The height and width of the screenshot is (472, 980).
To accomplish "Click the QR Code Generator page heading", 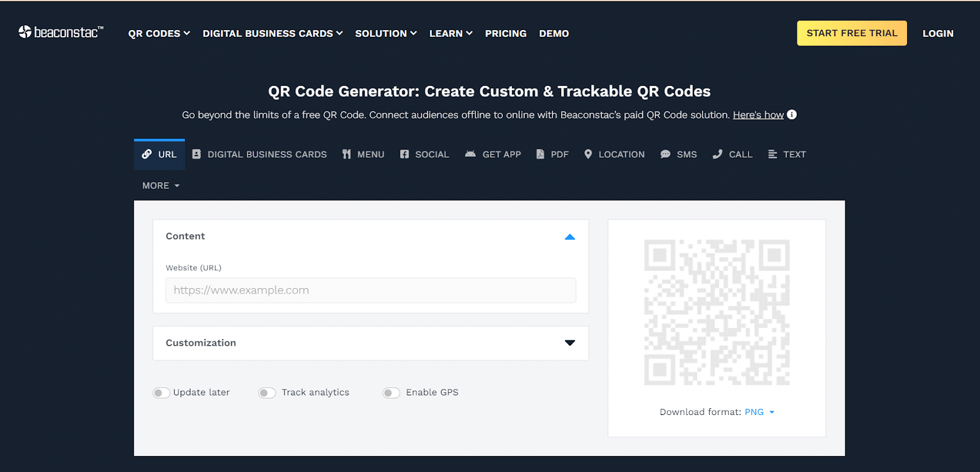I will 489,91.
